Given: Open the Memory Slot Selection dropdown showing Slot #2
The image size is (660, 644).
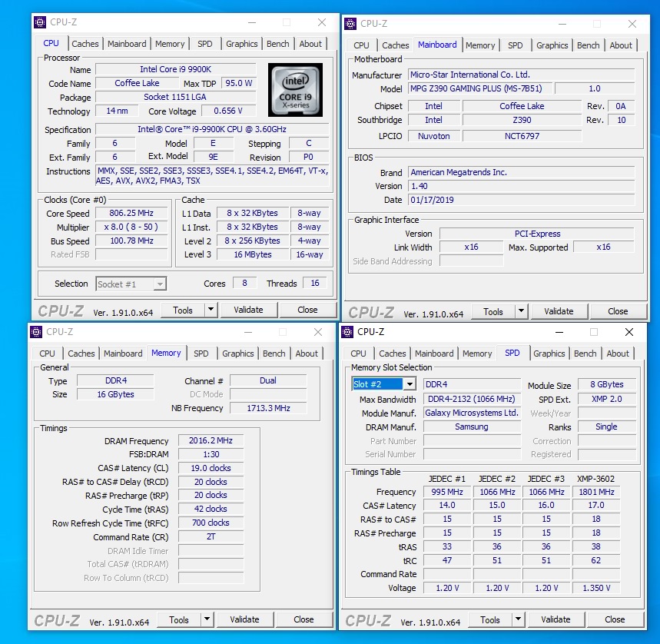Looking at the screenshot, I should coord(410,384).
